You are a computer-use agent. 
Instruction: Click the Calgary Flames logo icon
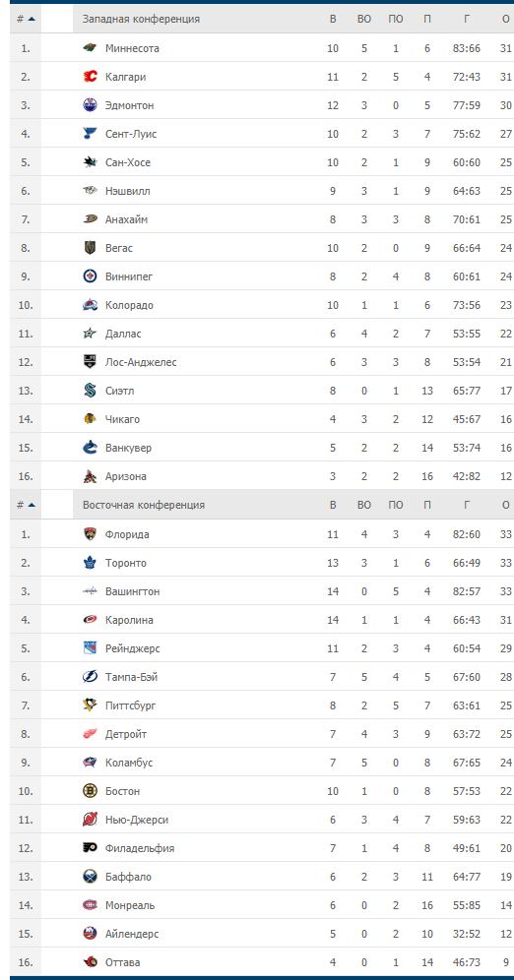coord(90,77)
